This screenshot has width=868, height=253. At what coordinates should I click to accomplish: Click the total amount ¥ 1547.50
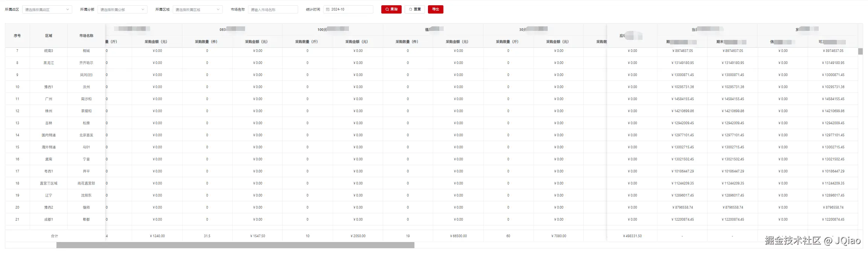(258, 236)
